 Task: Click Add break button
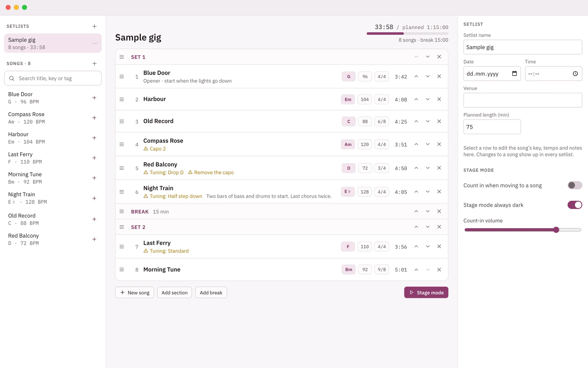tap(211, 292)
